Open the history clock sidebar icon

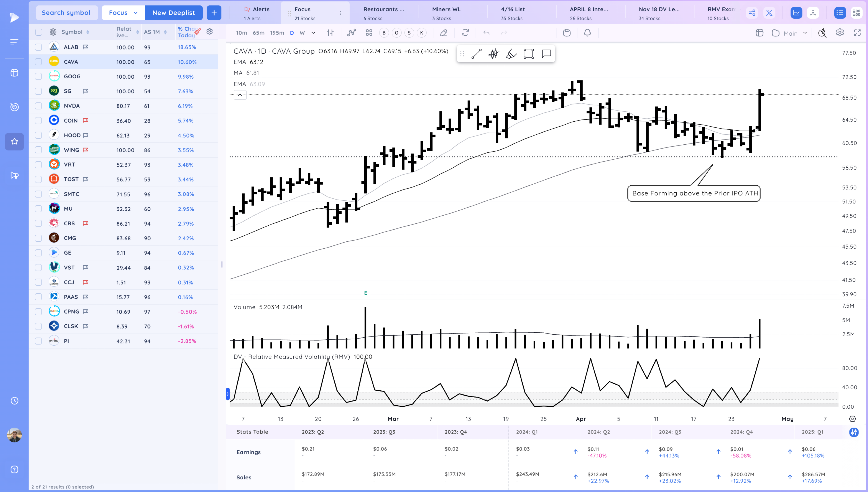(14, 401)
